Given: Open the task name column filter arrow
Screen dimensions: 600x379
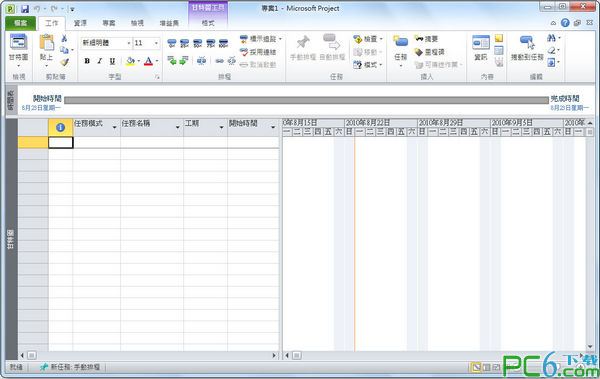Looking at the screenshot, I should point(178,127).
